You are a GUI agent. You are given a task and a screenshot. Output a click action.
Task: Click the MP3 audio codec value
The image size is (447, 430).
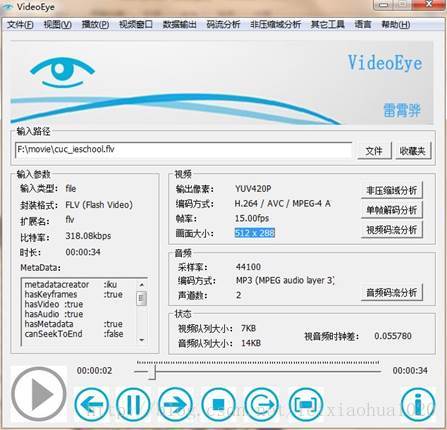(285, 280)
